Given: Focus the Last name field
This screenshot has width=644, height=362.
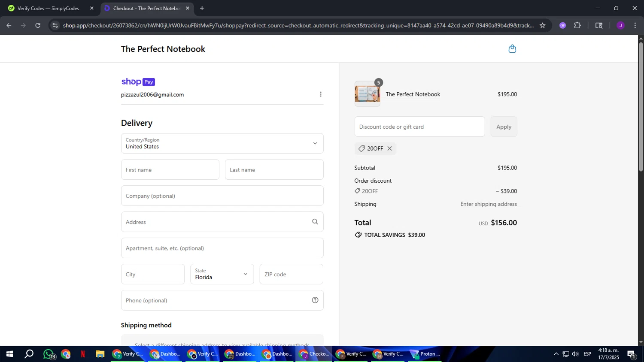Looking at the screenshot, I should click(x=274, y=169).
